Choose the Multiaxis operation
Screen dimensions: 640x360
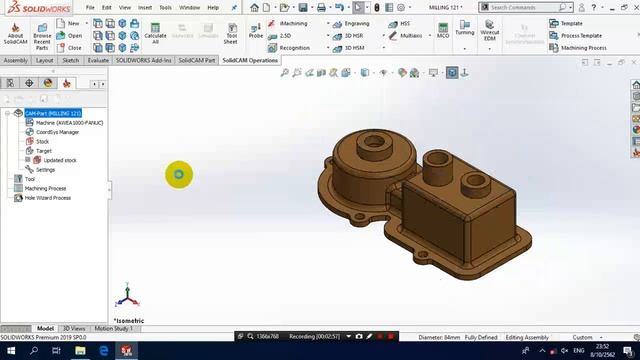pos(405,36)
